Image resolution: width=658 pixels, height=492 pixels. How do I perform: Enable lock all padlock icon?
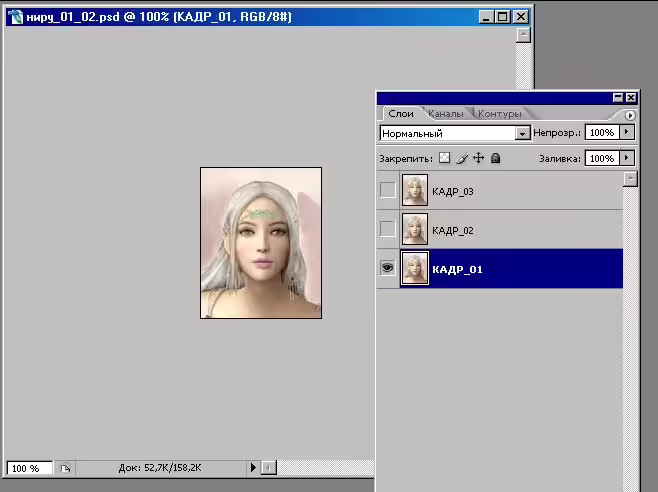[496, 158]
